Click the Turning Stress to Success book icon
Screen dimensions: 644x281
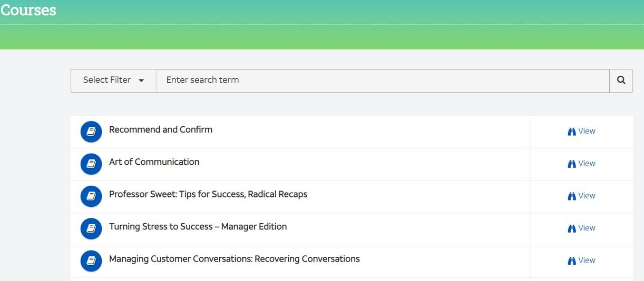point(91,228)
